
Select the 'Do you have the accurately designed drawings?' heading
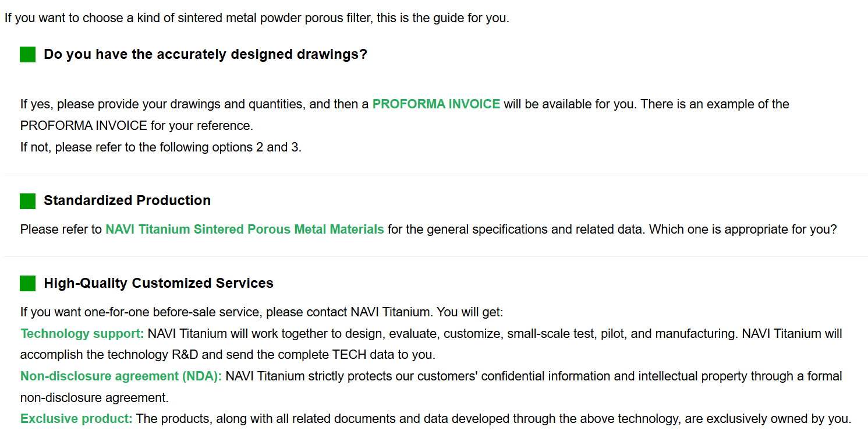(206, 55)
